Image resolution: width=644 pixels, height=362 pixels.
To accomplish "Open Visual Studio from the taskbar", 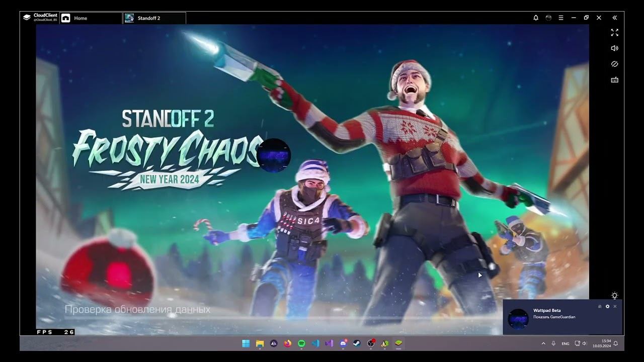I will pyautogui.click(x=329, y=343).
